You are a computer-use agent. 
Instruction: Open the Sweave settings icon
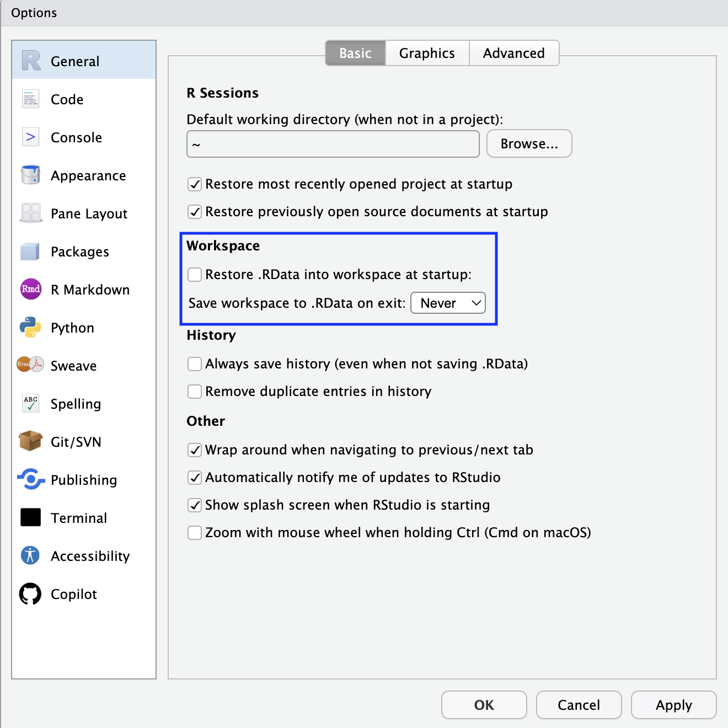(30, 365)
